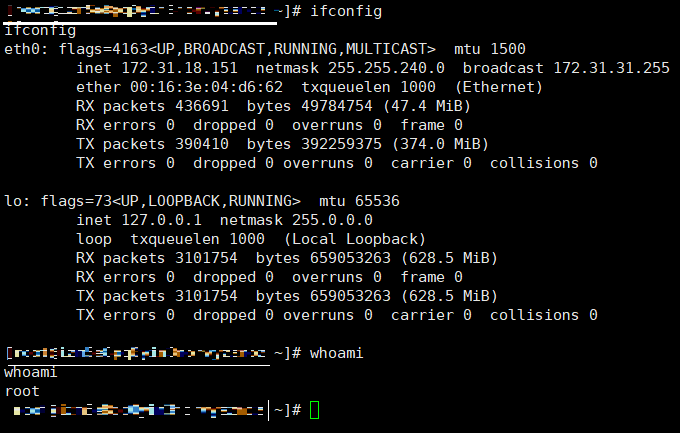680x433 pixels.
Task: Click the broadcast address 172.31.31.255
Action: [x=611, y=68]
